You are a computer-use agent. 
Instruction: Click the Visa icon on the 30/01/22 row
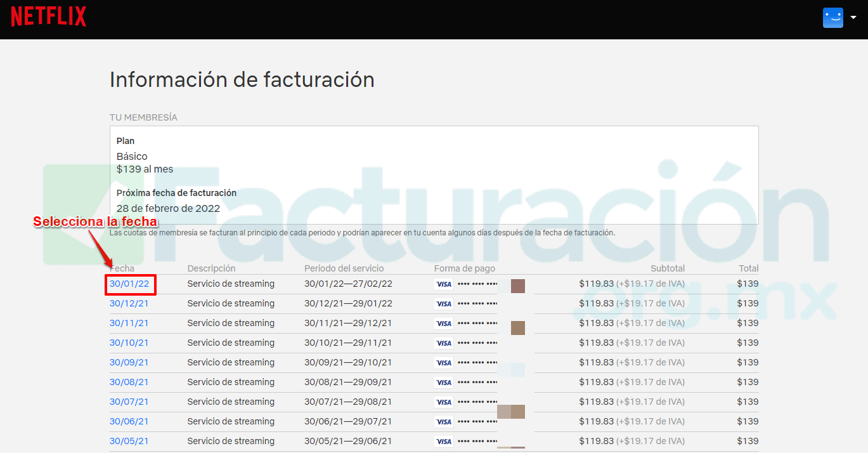pyautogui.click(x=443, y=284)
